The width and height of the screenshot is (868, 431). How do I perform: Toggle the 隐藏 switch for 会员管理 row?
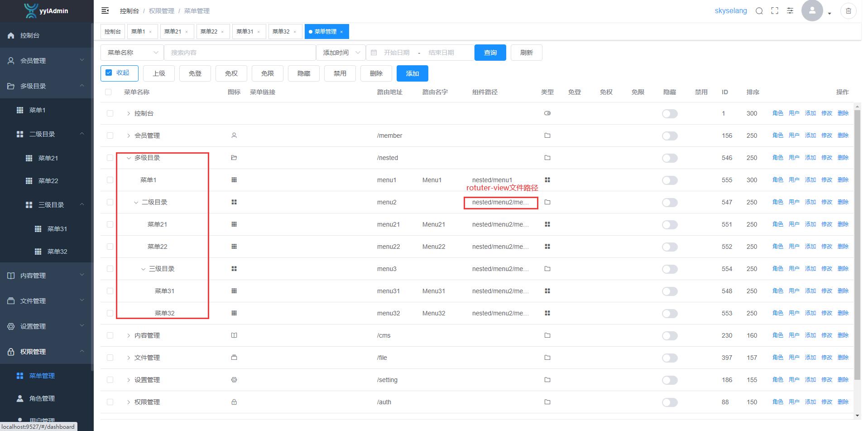coord(670,136)
